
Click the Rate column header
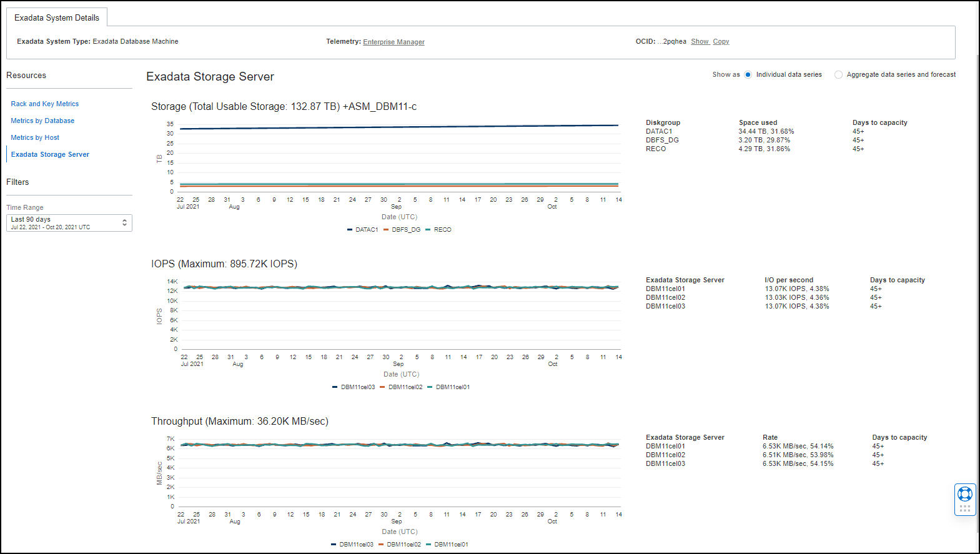[x=770, y=437]
